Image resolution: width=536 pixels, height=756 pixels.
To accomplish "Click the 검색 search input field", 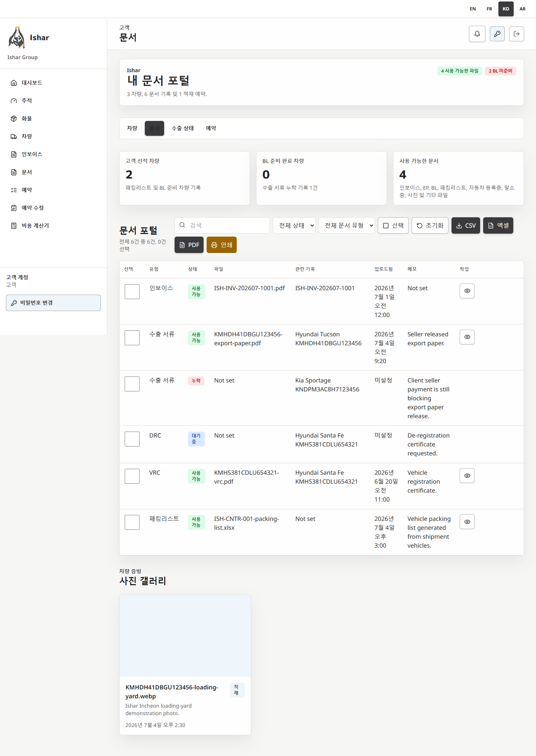I will click(x=222, y=225).
